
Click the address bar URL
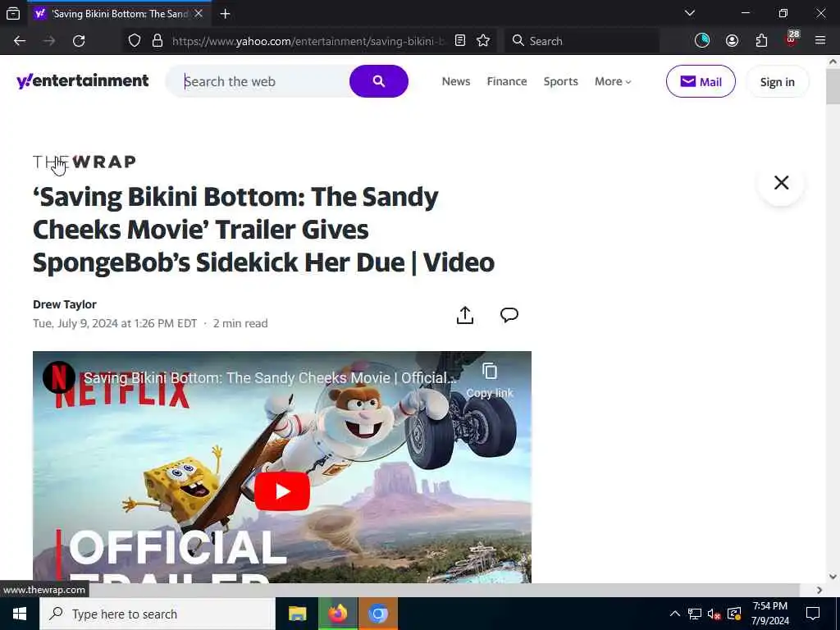(308, 41)
